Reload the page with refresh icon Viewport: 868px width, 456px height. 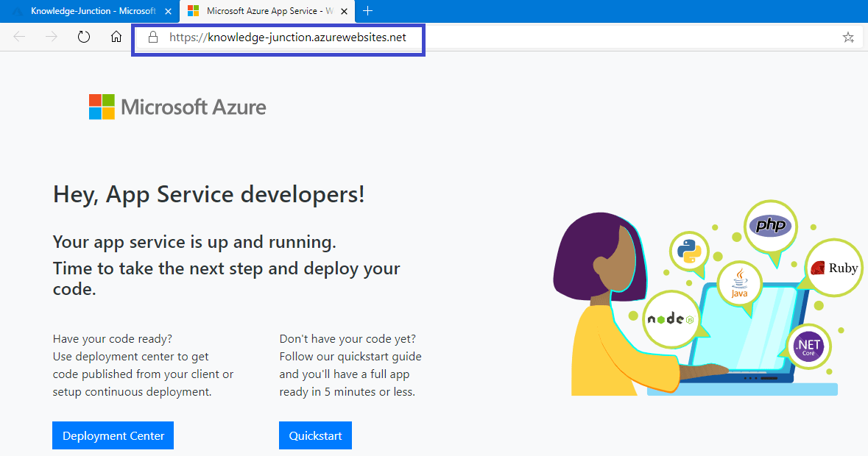(x=84, y=37)
